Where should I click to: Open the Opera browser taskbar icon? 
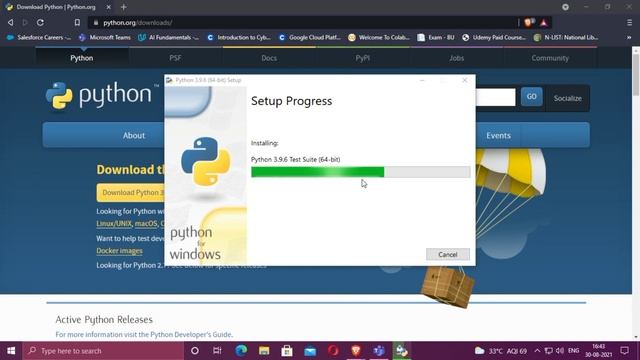point(333,351)
